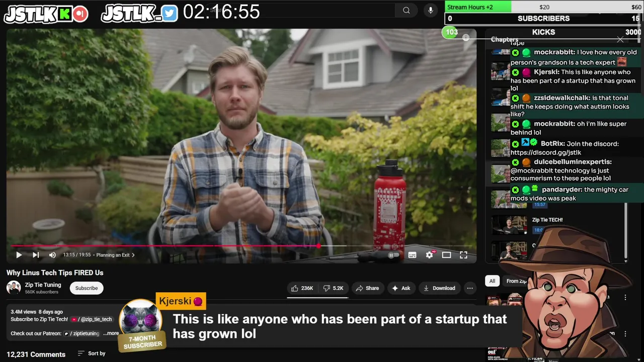The height and width of the screenshot is (362, 644).
Task: Click the info icon near video corner
Action: [466, 38]
